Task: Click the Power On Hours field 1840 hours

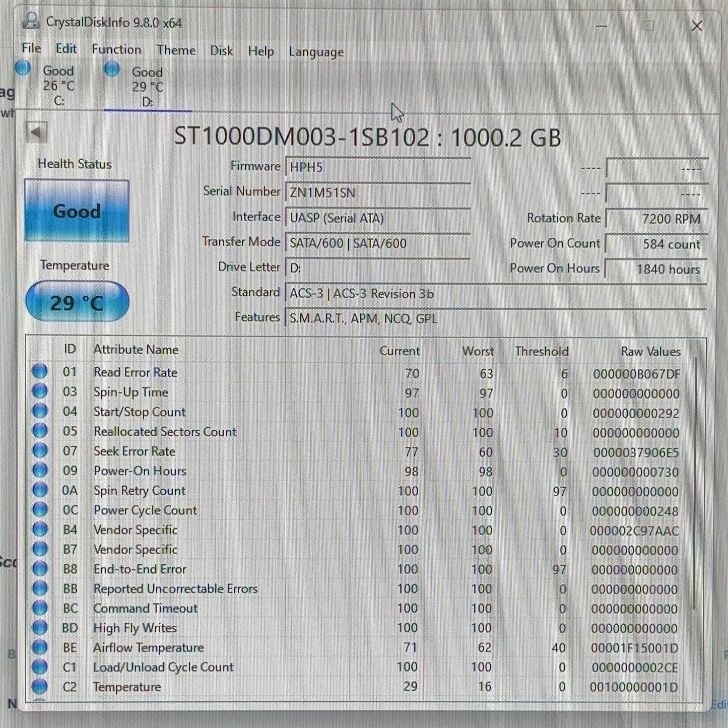Action: coord(656,269)
